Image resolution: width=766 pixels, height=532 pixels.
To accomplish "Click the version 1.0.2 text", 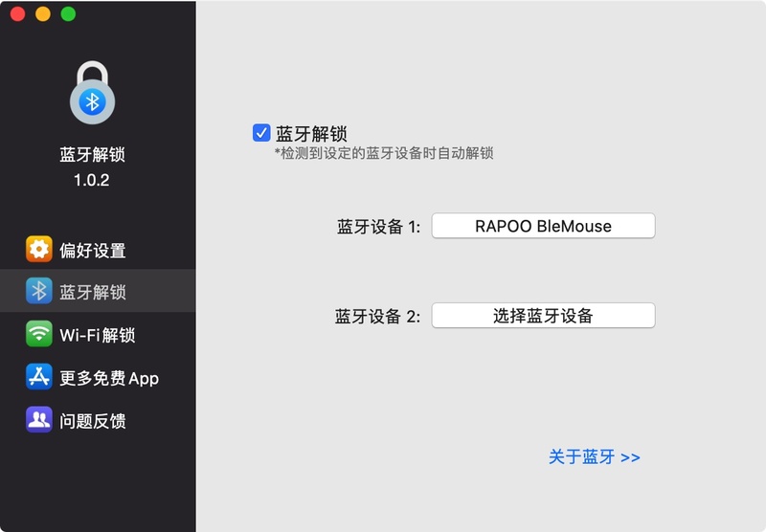I will tap(91, 180).
